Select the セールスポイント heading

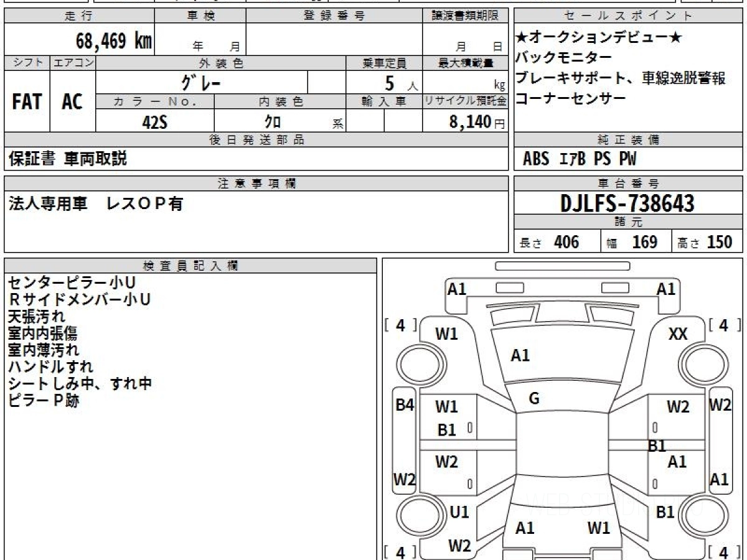click(628, 16)
